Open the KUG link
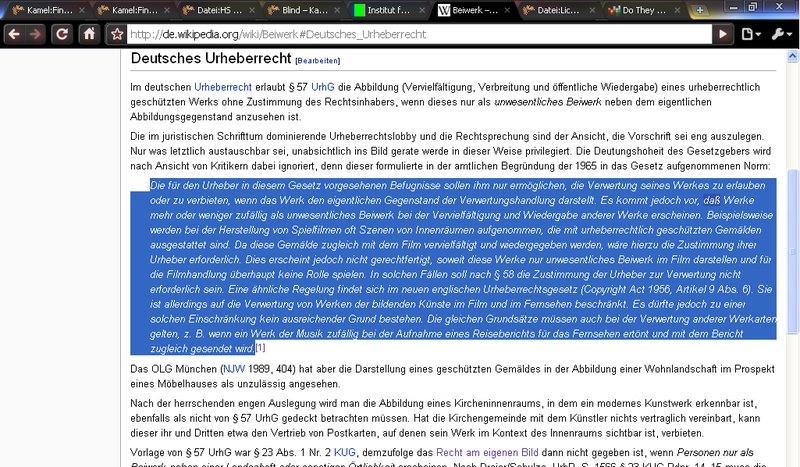800x467 pixels. [344, 453]
